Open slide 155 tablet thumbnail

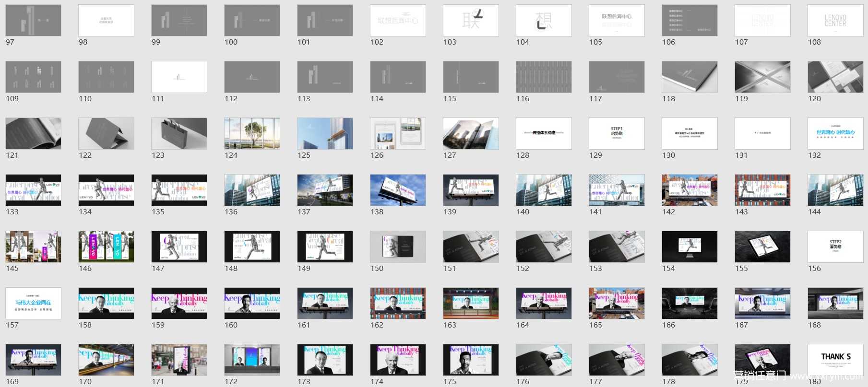pyautogui.click(x=762, y=247)
